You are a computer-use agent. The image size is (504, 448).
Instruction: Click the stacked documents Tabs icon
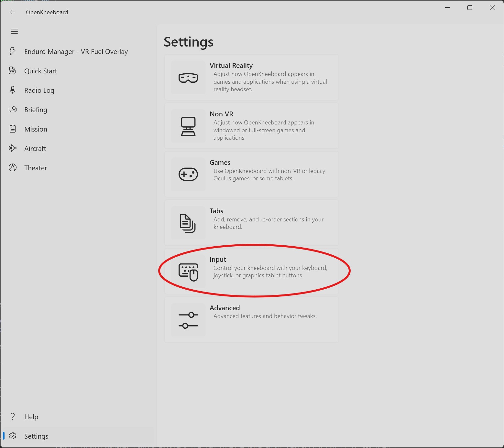tap(188, 223)
